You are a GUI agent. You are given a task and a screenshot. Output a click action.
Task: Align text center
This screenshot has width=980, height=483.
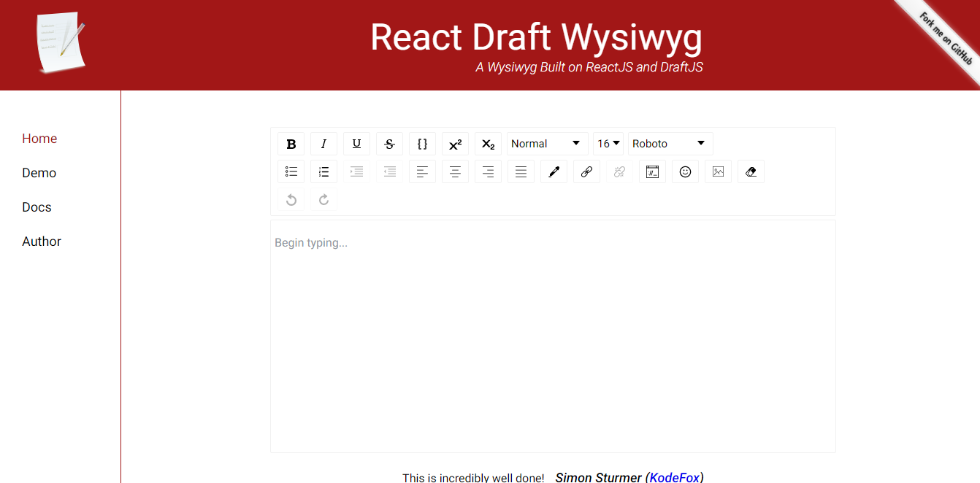[x=455, y=171]
